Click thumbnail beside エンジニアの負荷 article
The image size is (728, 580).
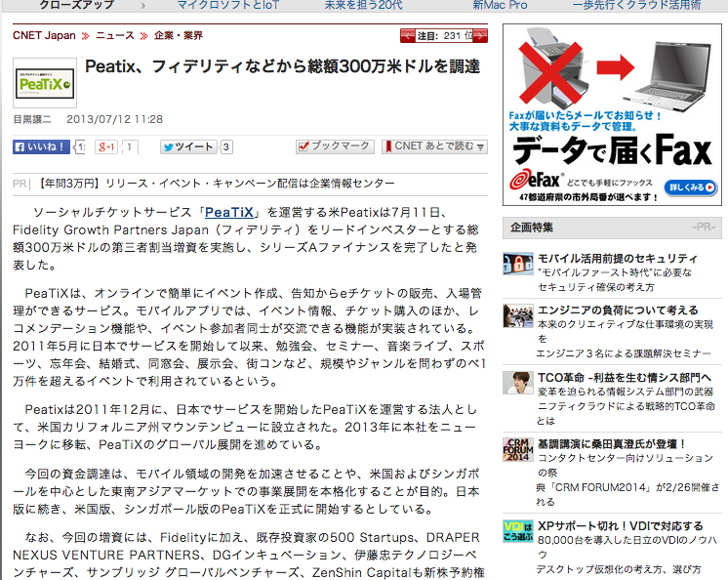coord(517,315)
